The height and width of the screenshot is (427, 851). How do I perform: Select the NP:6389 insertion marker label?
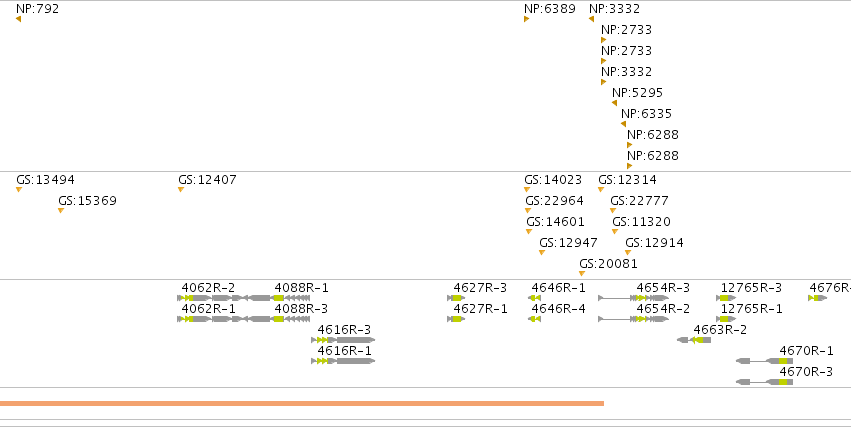click(550, 9)
